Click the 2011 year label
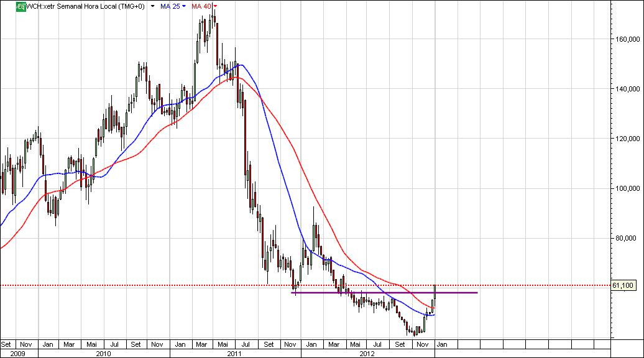Screen dimensions: 644x358 [234, 354]
